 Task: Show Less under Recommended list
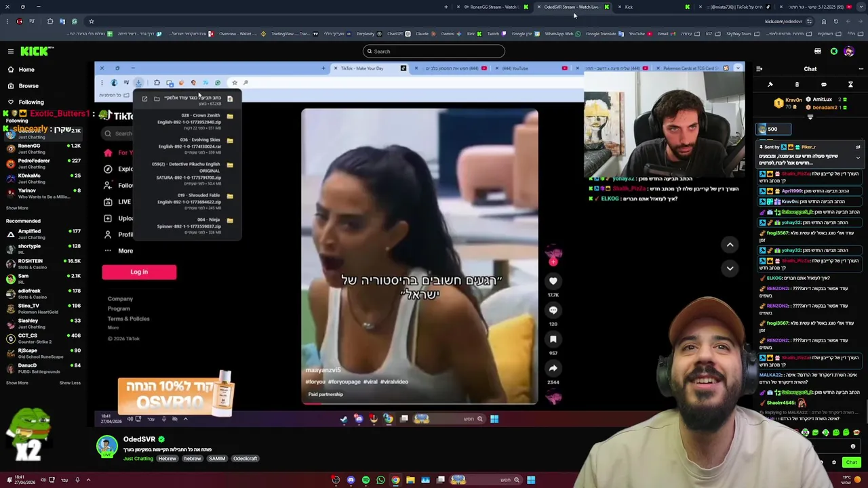(70, 383)
